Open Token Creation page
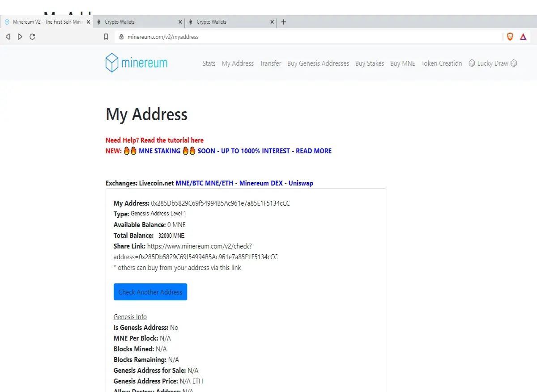The height and width of the screenshot is (392, 537). point(442,63)
